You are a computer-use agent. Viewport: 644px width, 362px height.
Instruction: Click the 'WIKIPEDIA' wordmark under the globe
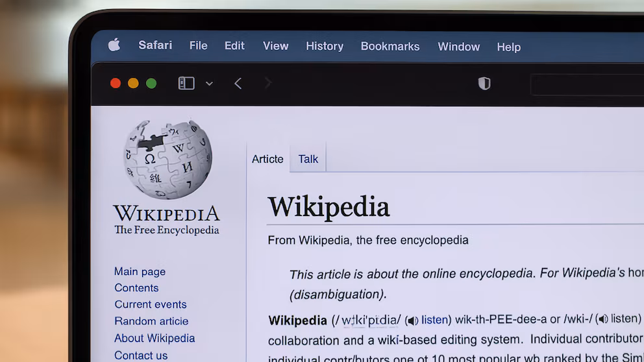[167, 213]
